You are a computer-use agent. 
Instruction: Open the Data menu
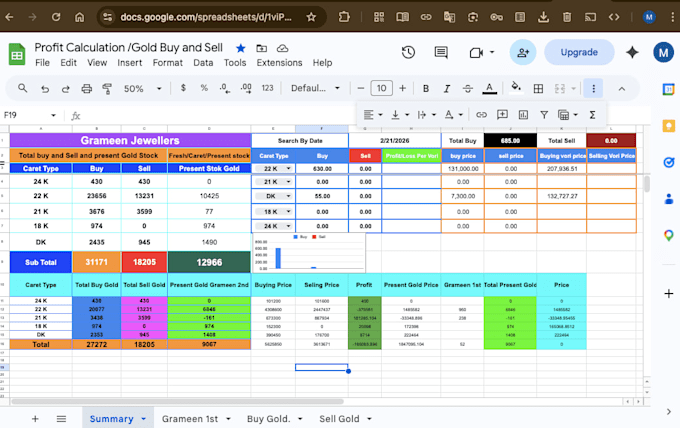[203, 63]
